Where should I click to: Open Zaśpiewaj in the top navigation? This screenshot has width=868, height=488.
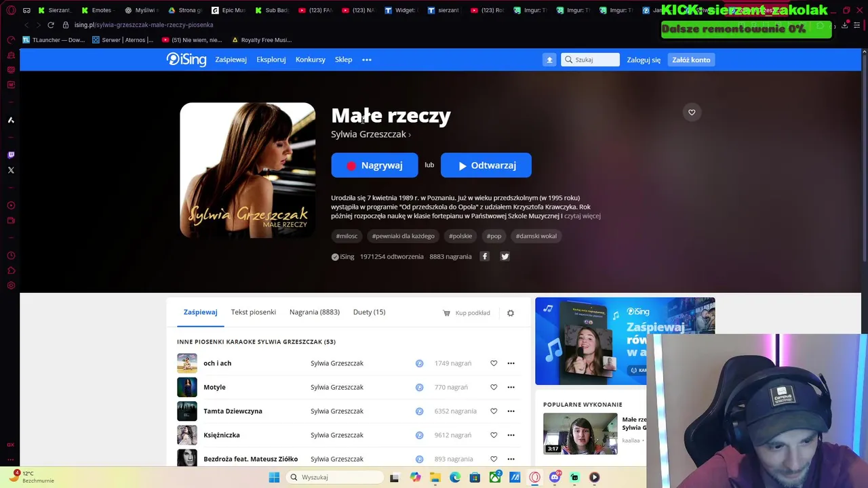(x=231, y=60)
